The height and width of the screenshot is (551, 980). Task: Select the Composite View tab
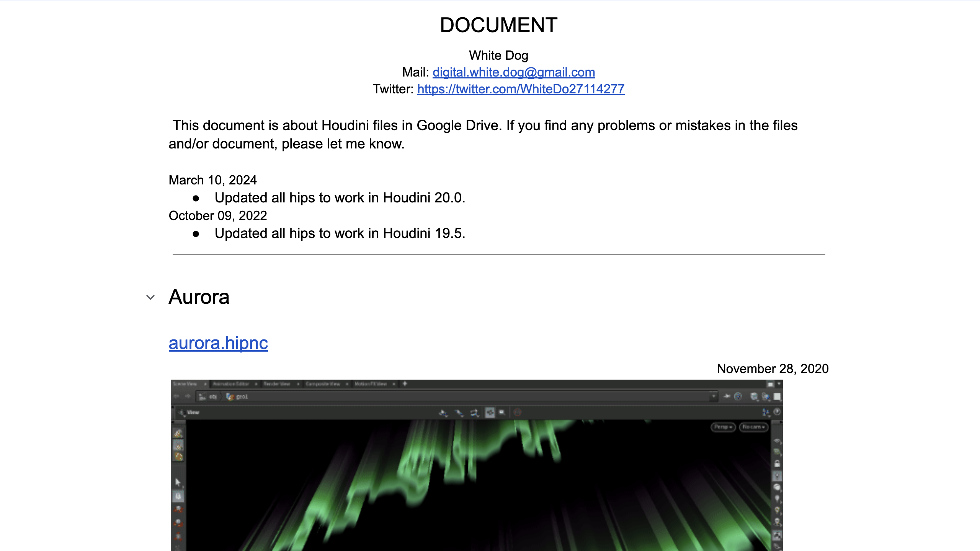pyautogui.click(x=323, y=384)
